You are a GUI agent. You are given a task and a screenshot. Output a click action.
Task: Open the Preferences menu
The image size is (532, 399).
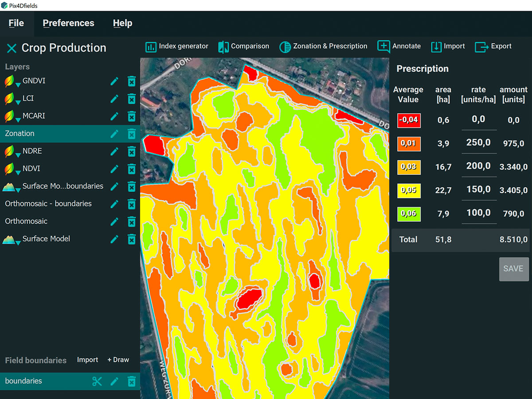(68, 23)
